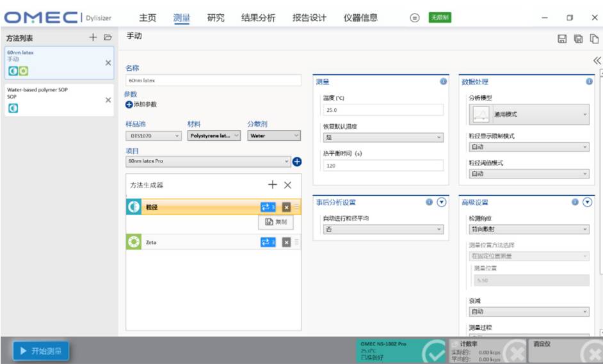The height and width of the screenshot is (364, 603).
Task: Click the plus icon in 方法生成器 header
Action: pos(273,185)
